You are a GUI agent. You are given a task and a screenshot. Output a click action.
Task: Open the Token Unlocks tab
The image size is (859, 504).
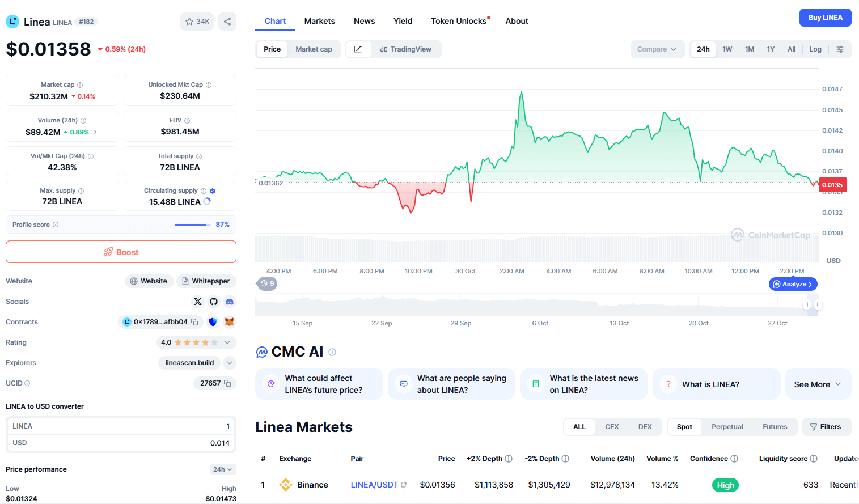tap(460, 21)
